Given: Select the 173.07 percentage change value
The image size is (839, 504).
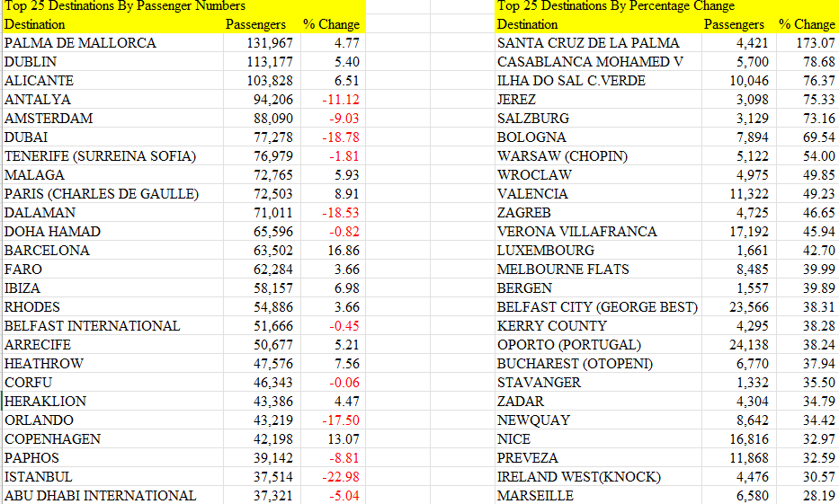Looking at the screenshot, I should tap(808, 43).
